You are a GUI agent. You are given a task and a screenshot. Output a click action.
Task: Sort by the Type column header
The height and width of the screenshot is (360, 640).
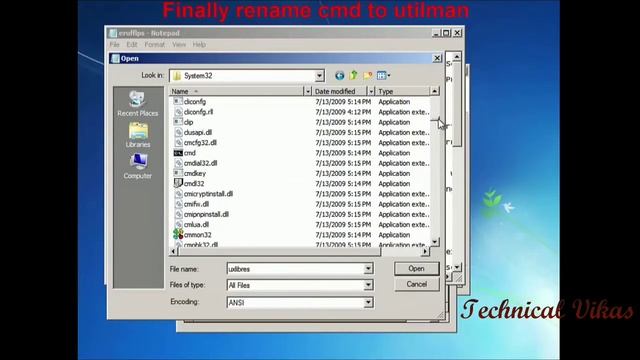click(x=403, y=91)
